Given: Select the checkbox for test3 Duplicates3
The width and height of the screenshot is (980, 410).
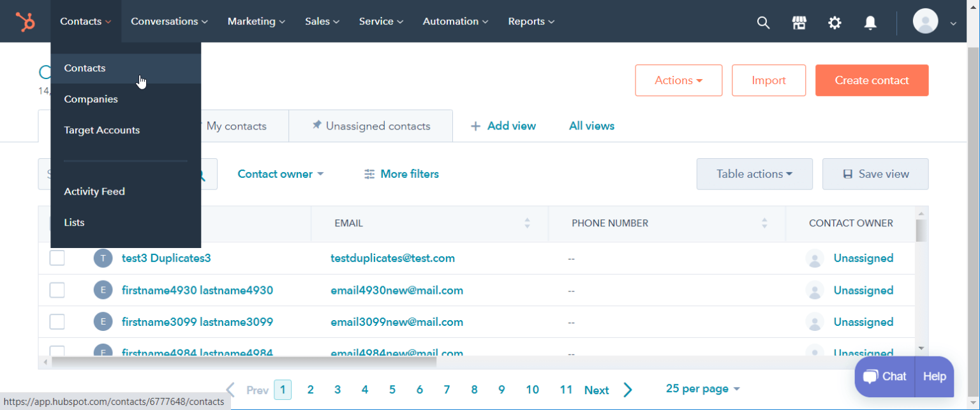Looking at the screenshot, I should [57, 258].
